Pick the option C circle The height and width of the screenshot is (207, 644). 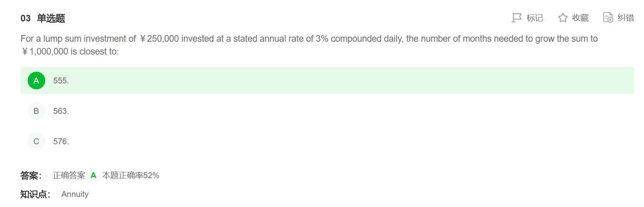(x=36, y=142)
